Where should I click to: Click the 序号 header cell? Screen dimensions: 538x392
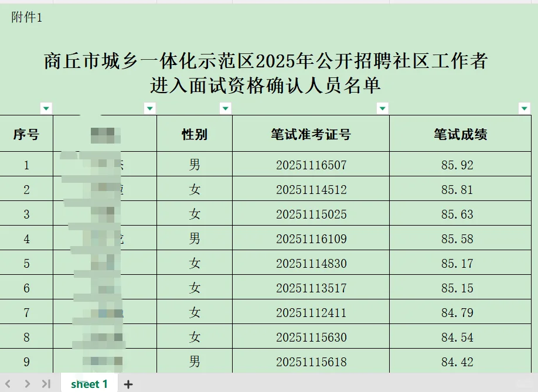pos(26,134)
